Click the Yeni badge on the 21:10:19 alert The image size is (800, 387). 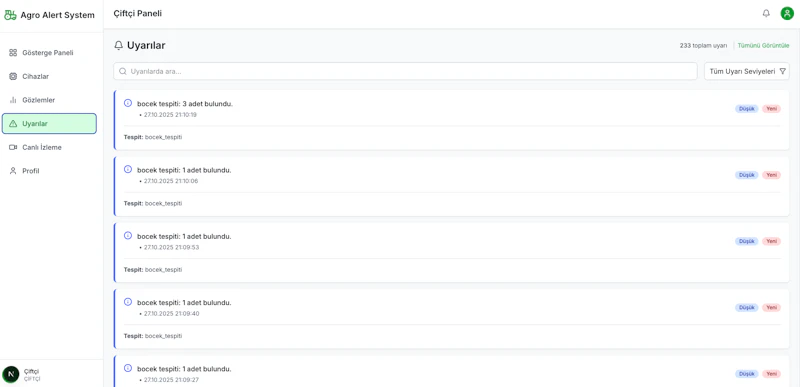[x=771, y=109]
